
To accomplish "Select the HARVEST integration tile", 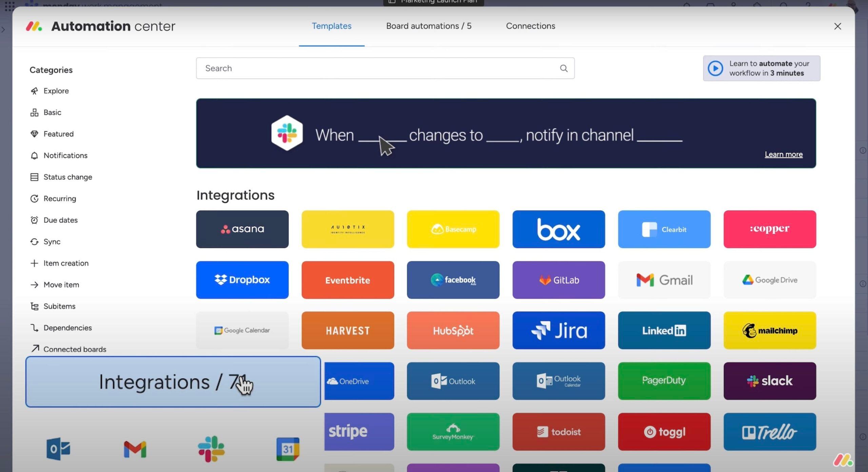I will pos(348,330).
